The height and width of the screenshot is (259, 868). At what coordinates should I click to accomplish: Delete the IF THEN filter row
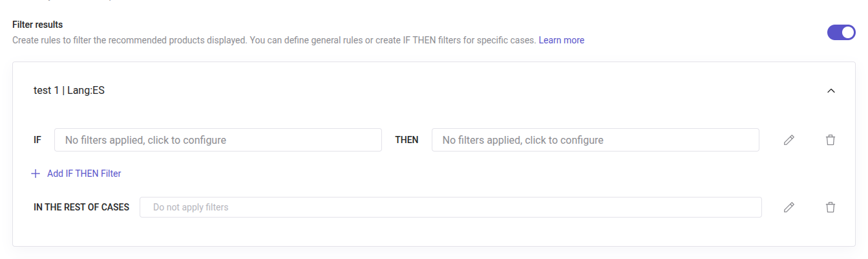831,140
